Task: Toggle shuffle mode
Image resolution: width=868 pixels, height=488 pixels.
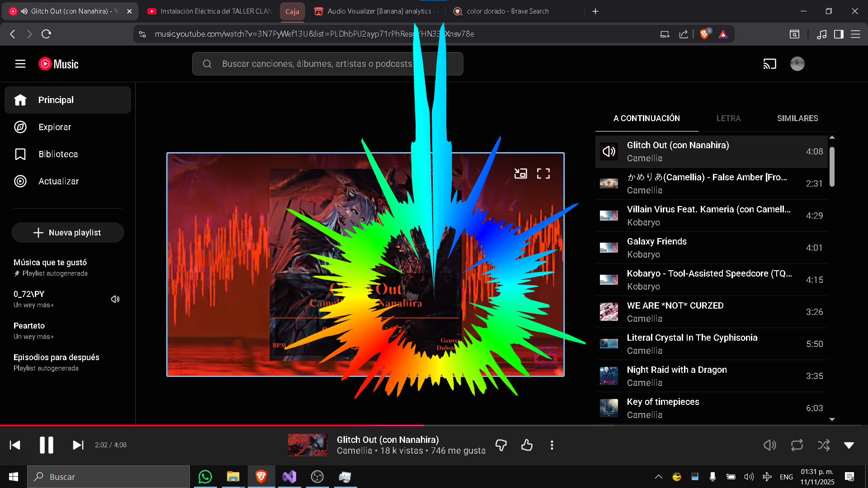Action: (x=824, y=445)
